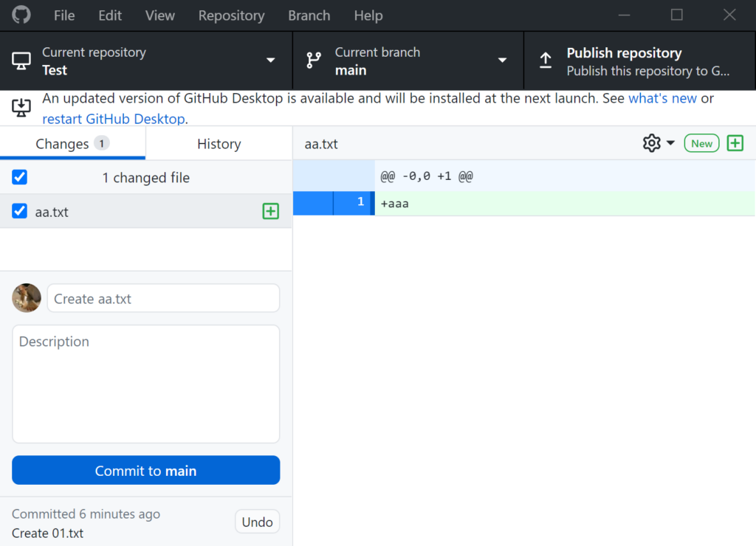The width and height of the screenshot is (756, 546).
Task: Click the green added-file plus icon beside aa.txt in the list
Action: (270, 211)
